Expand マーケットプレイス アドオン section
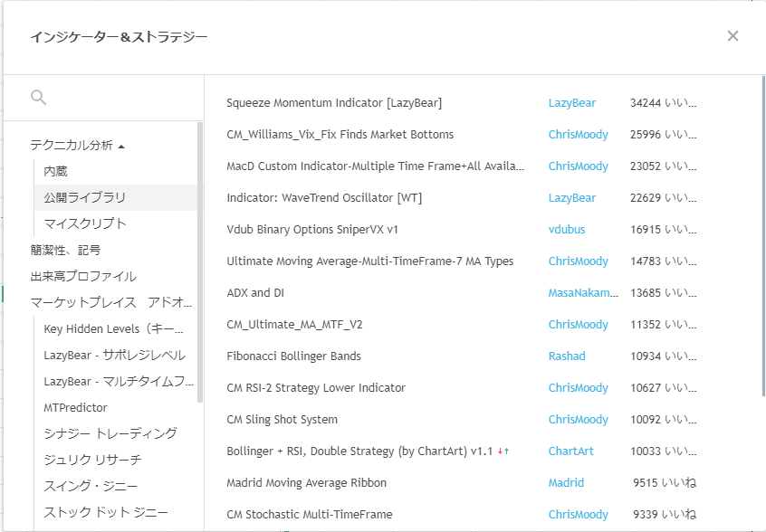Screen dimensions: 766x532 110,302
